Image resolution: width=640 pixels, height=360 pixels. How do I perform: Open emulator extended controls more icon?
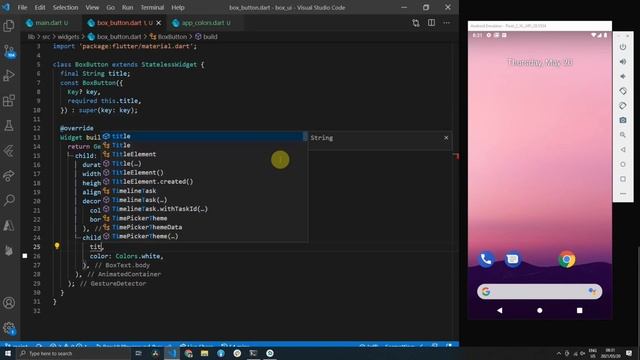[x=623, y=193]
